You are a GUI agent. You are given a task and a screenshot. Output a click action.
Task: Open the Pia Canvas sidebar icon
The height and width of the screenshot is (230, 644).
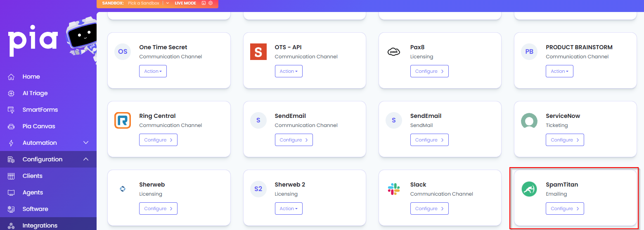click(x=11, y=126)
